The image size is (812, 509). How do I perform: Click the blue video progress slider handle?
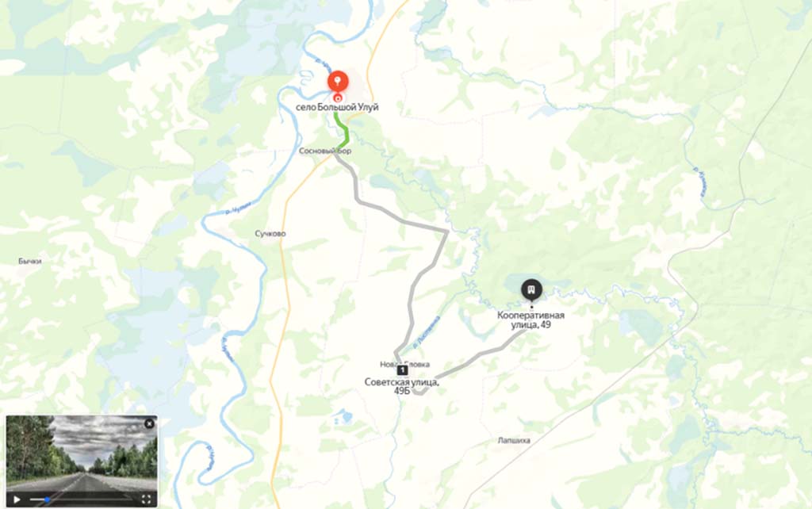(47, 499)
